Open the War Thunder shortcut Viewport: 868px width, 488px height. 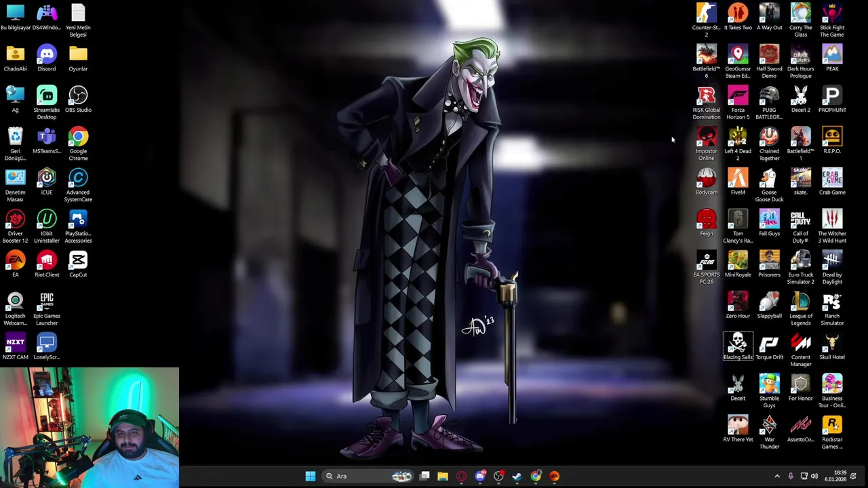click(x=769, y=432)
